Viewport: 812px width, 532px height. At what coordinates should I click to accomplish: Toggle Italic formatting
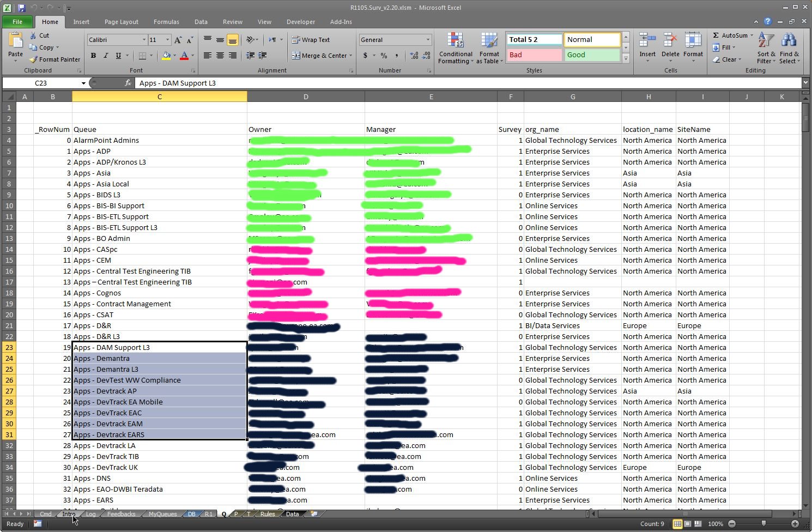pyautogui.click(x=106, y=56)
